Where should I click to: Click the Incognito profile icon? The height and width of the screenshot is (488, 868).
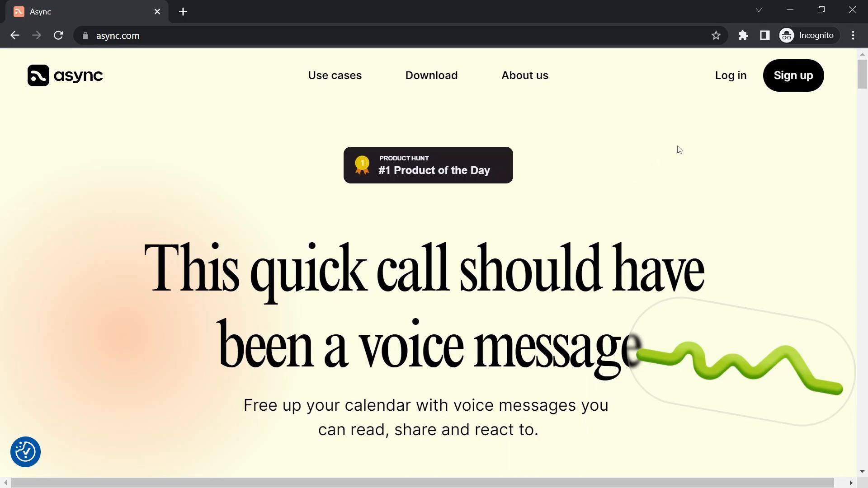pos(788,35)
